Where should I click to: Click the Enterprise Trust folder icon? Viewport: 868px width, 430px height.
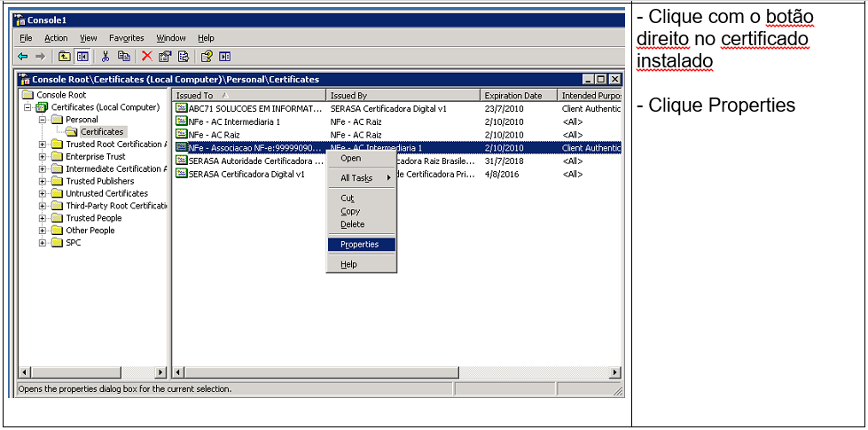57,157
